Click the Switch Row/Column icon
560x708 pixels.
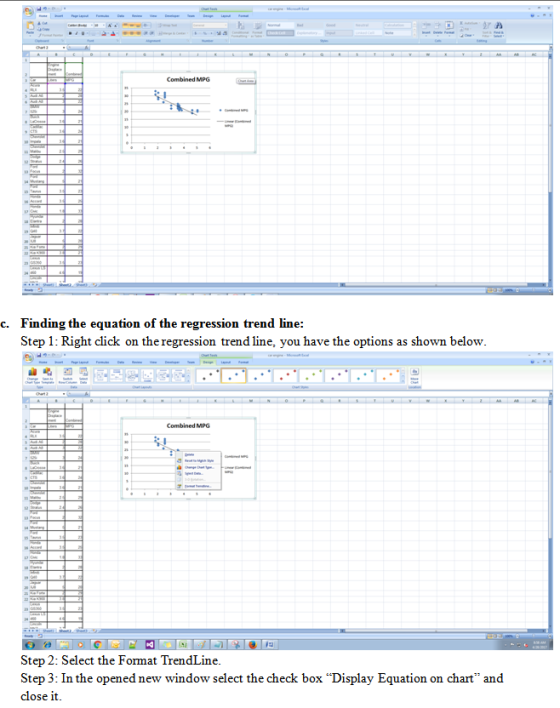(68, 375)
